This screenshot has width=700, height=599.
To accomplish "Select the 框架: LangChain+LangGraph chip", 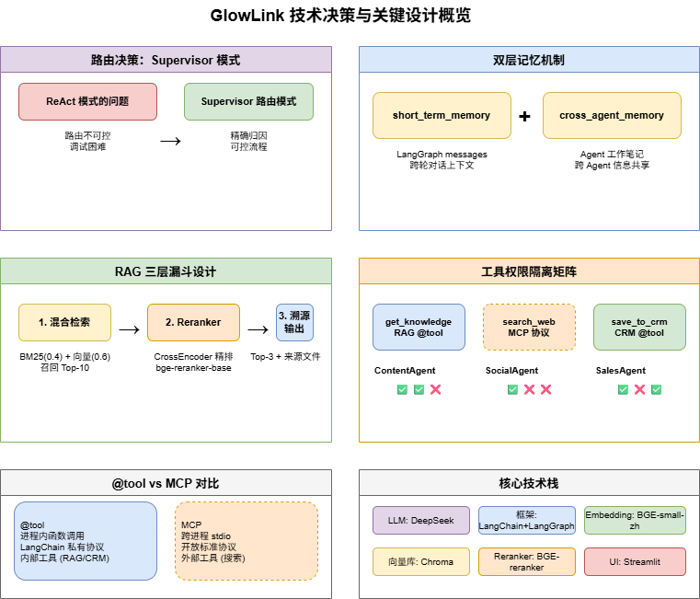I will click(x=527, y=521).
